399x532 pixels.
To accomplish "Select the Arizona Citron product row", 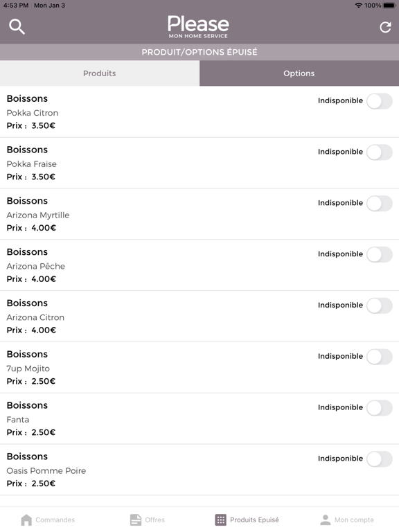I will pyautogui.click(x=199, y=317).
